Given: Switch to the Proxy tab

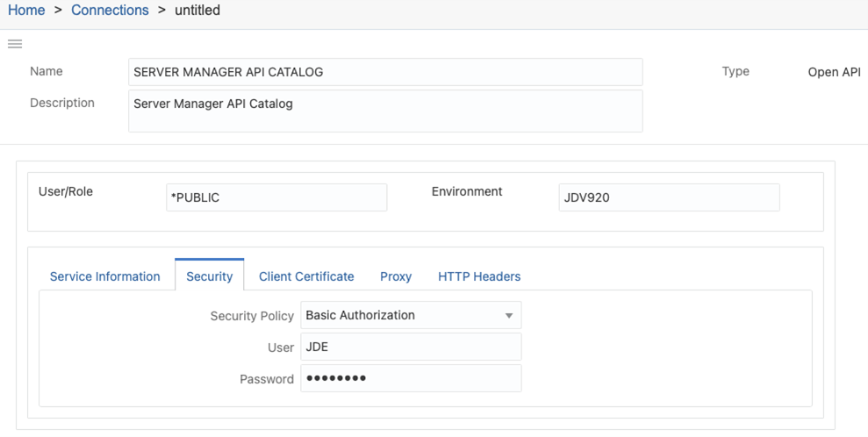Looking at the screenshot, I should pyautogui.click(x=396, y=276).
